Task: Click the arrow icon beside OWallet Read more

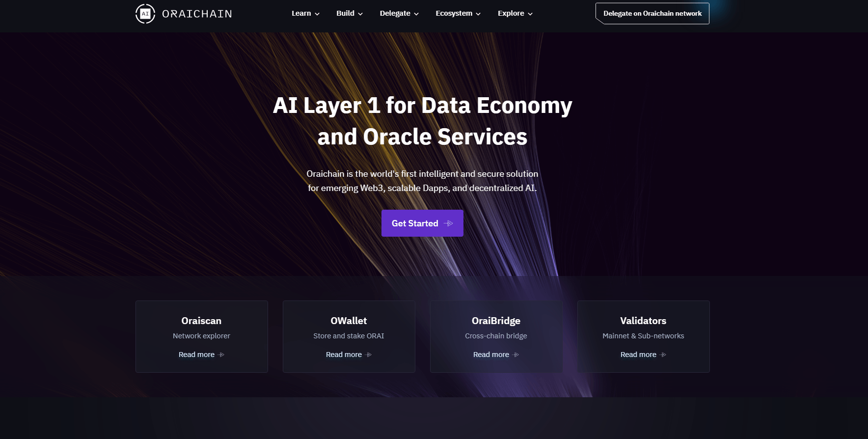Action: 369,355
